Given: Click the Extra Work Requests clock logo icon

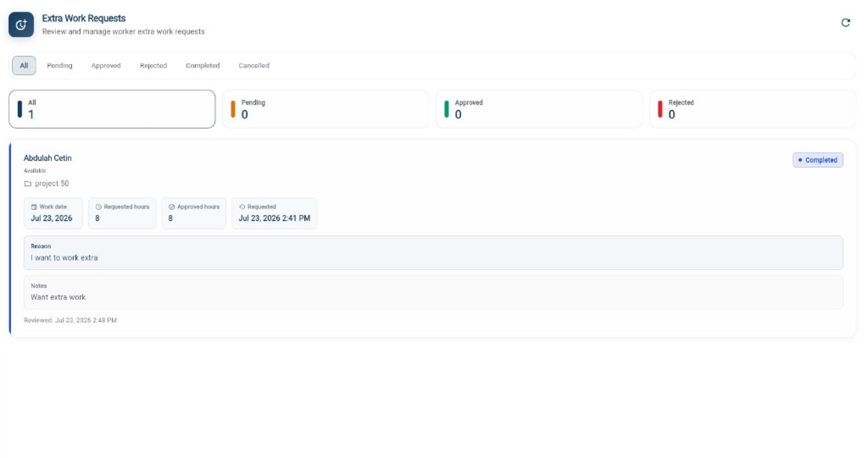Looking at the screenshot, I should click(x=21, y=24).
